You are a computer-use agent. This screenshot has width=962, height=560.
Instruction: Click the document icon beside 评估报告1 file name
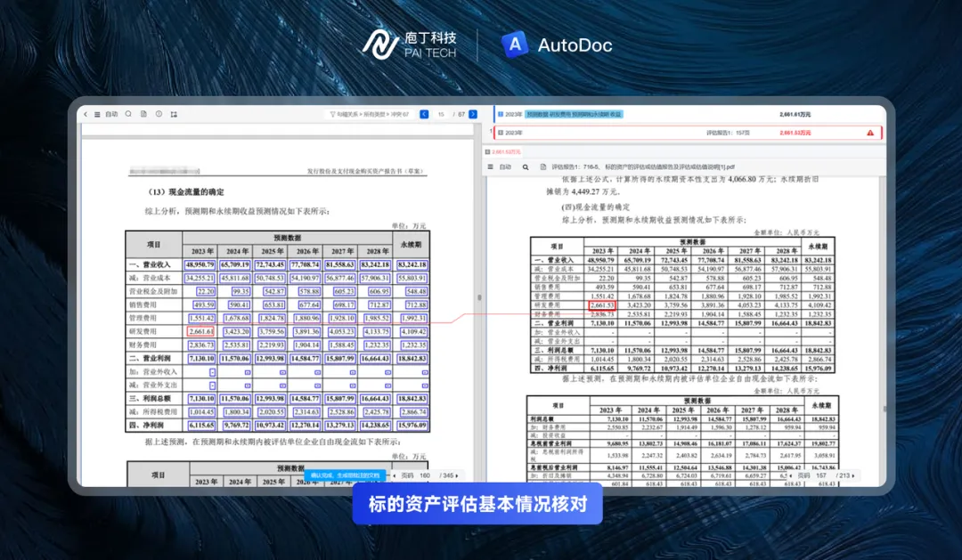pyautogui.click(x=543, y=166)
